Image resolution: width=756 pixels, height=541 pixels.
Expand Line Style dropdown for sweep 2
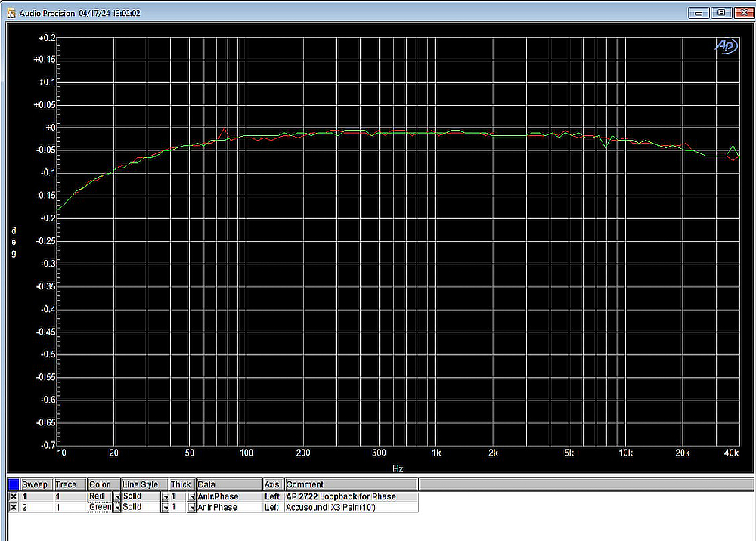pyautogui.click(x=165, y=508)
